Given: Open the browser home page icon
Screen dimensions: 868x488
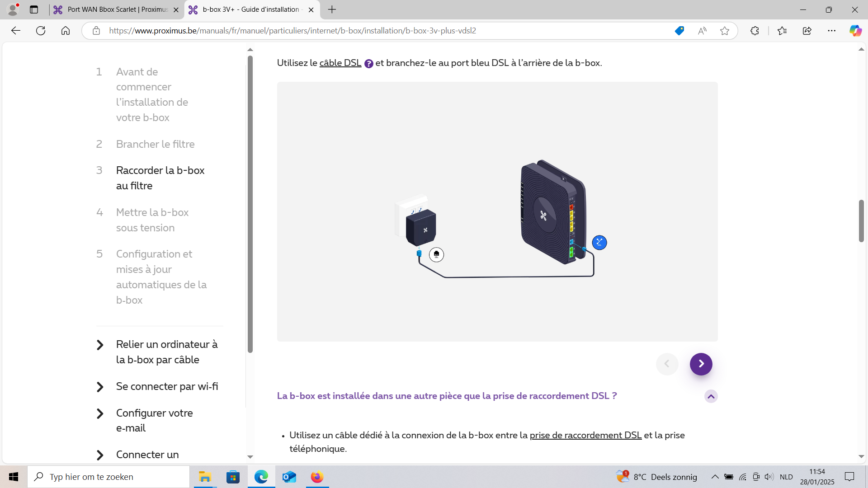Looking at the screenshot, I should coord(66,31).
